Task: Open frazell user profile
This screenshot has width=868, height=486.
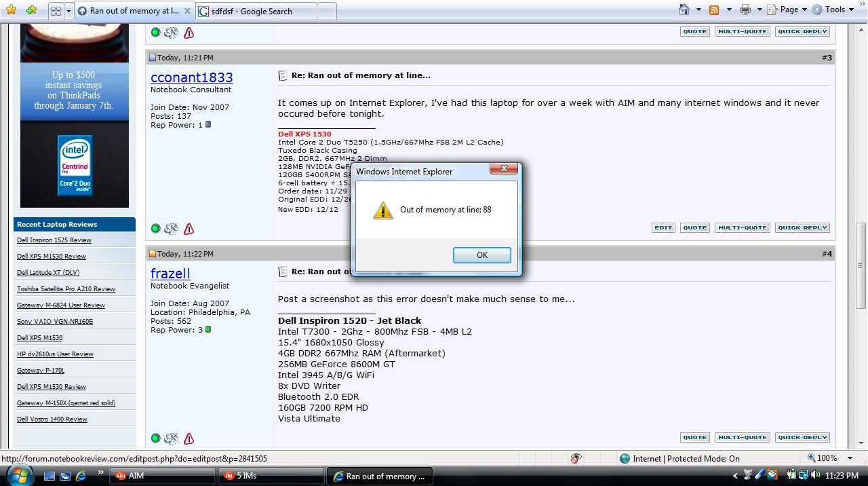Action: (x=170, y=274)
